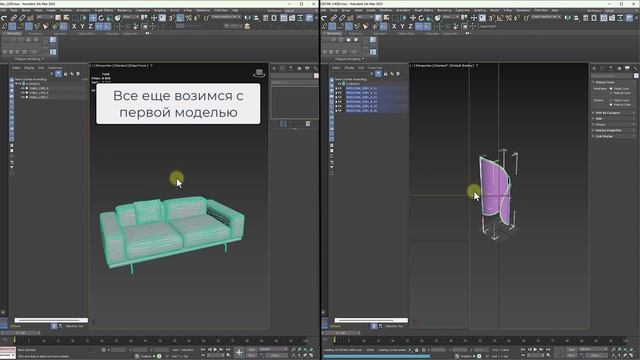Screen dimensions: 640x360
Task: Open the Modify command panel tab, left window
Action: point(282,69)
